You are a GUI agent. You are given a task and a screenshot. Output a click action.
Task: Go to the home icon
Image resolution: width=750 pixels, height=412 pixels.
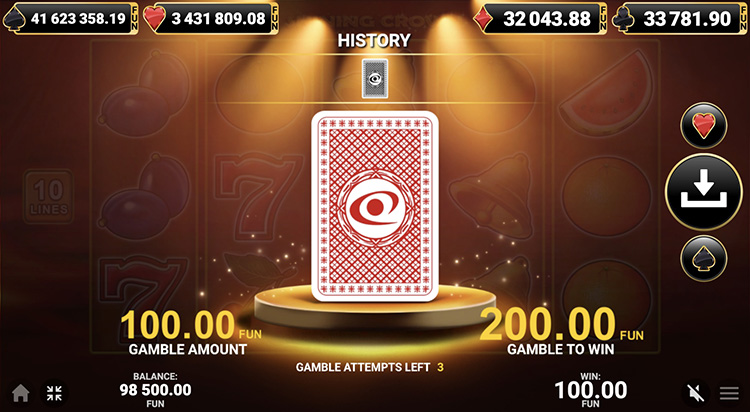(21, 393)
